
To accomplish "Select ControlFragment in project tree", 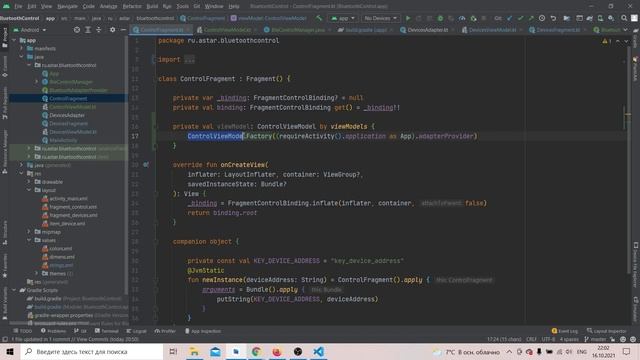I will coord(68,98).
